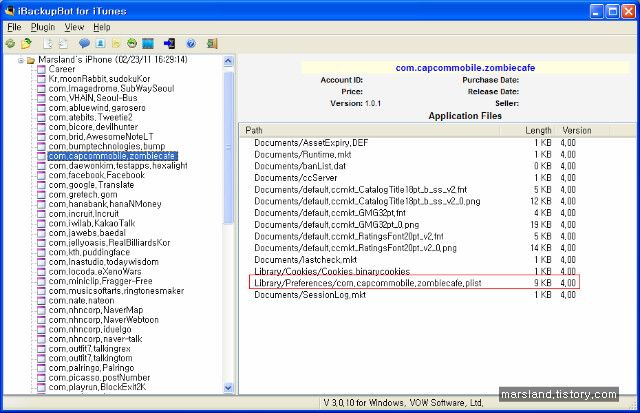This screenshot has height=413, width=640.
Task: Click the folder icon beside Marsland's iPhone
Action: tap(31, 60)
